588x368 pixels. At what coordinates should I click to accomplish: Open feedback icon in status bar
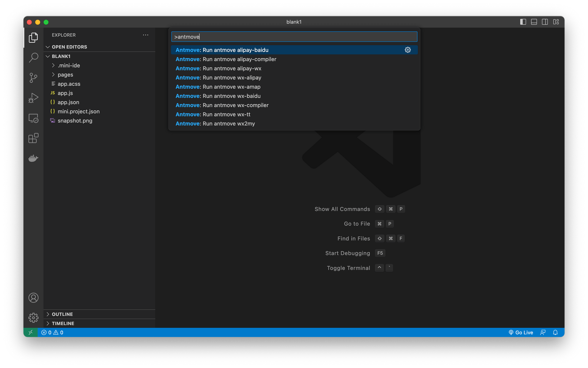pyautogui.click(x=543, y=332)
